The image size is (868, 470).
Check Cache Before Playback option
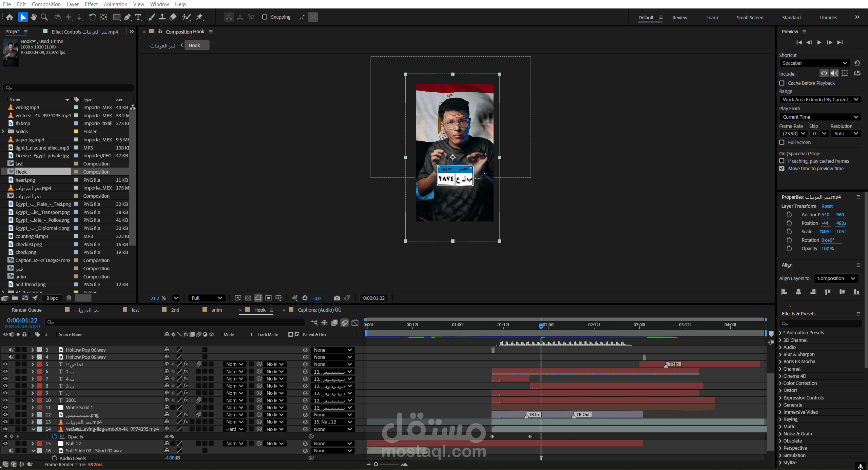coord(782,83)
